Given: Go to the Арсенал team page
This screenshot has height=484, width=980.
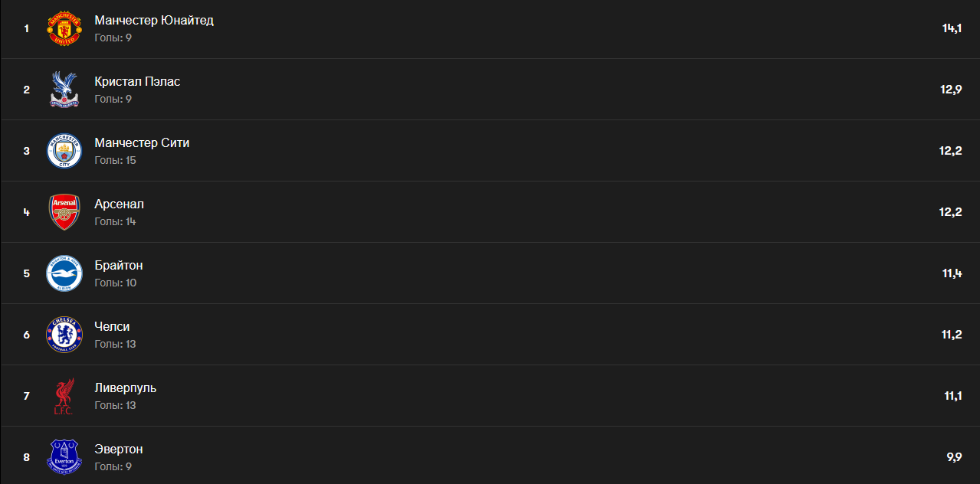Looking at the screenshot, I should pos(119,204).
